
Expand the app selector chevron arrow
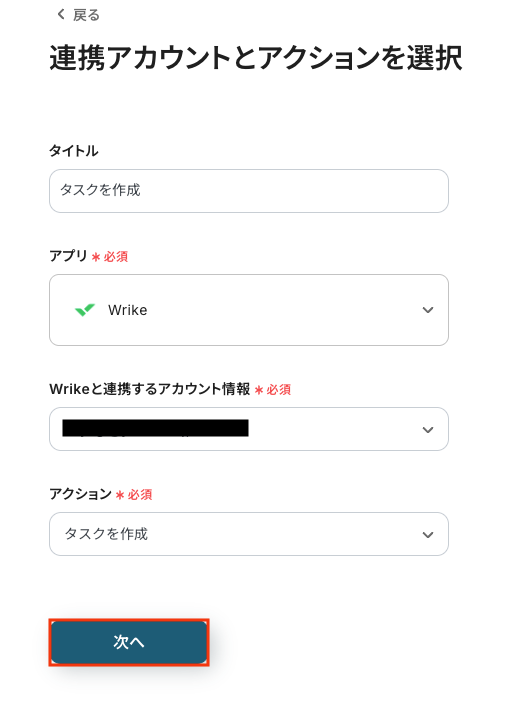(x=428, y=310)
